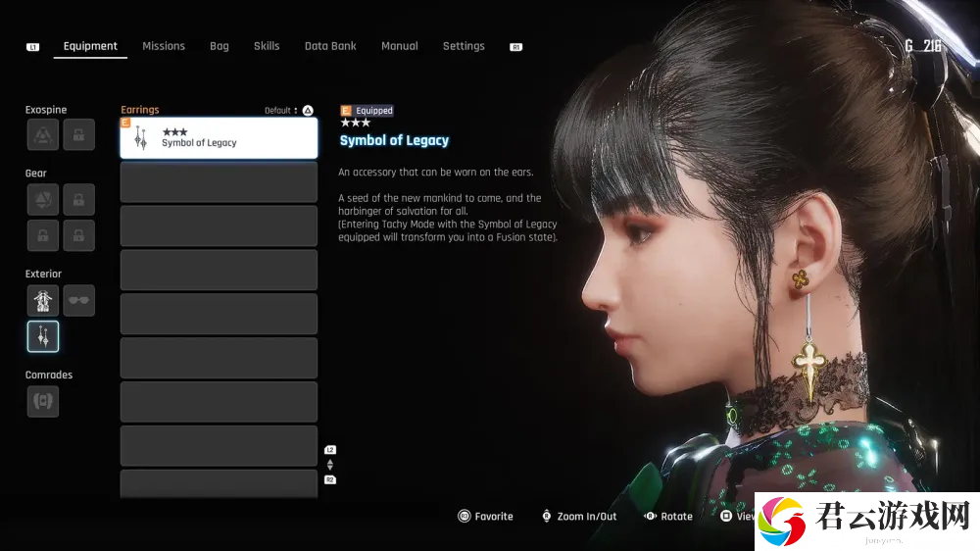Screen dimensions: 980x551
Task: Open the Exterior outfit slot
Action: click(42, 300)
